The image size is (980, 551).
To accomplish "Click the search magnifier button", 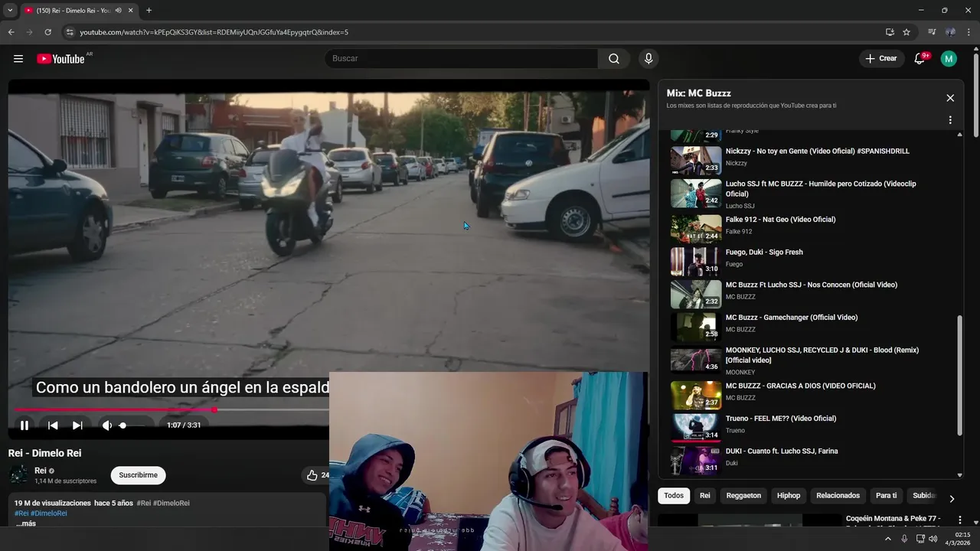I will coord(614,59).
